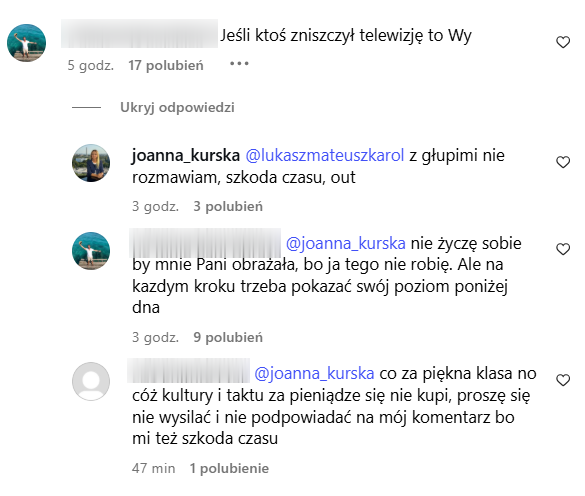Open @joanna_kurska mention in the last reply

click(x=314, y=374)
